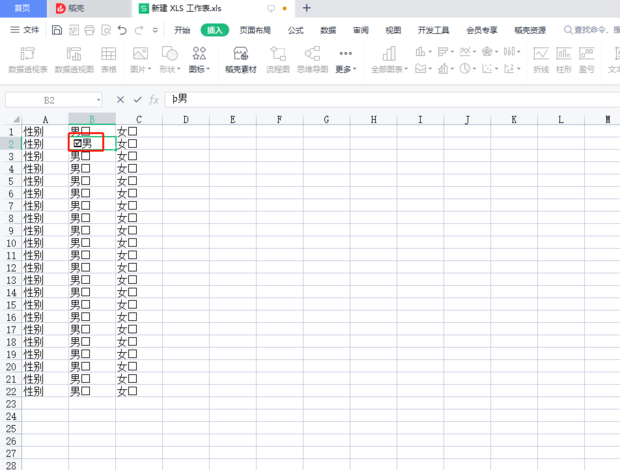Image resolution: width=620 pixels, height=470 pixels.
Task: Switch to the 页面布局 ribbon tab
Action: point(255,30)
